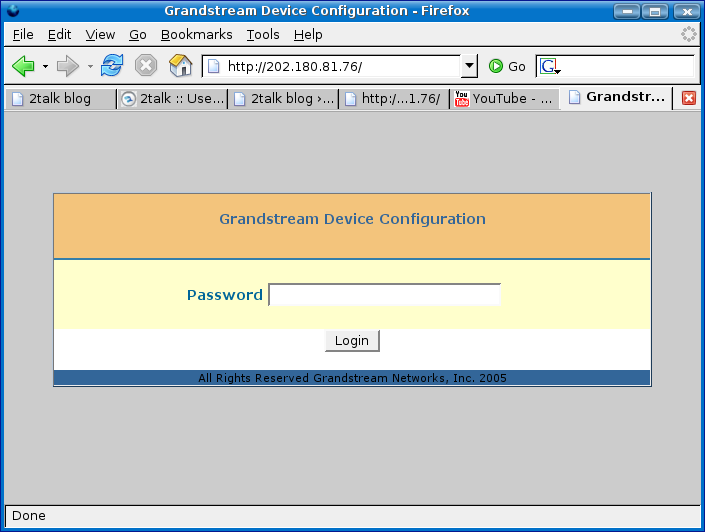Switch to the http:/...1.76/ tab
Viewport: 705px width, 532px height.
click(394, 98)
